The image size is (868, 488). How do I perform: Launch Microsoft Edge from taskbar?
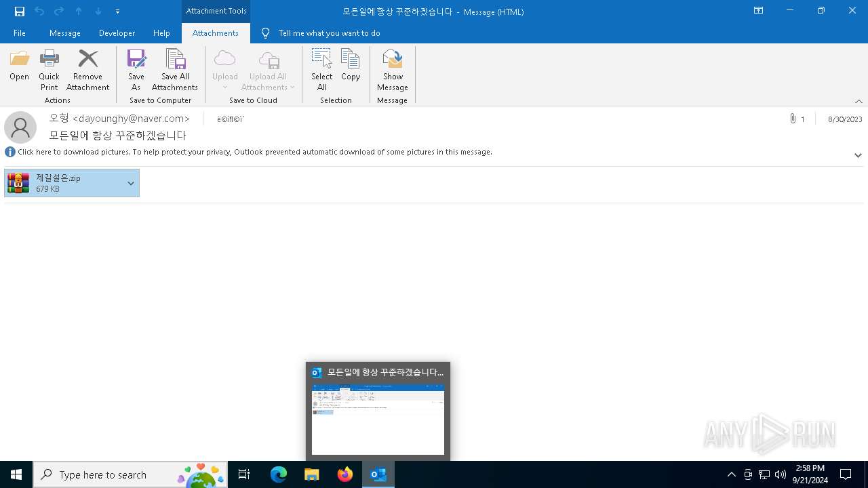(279, 474)
